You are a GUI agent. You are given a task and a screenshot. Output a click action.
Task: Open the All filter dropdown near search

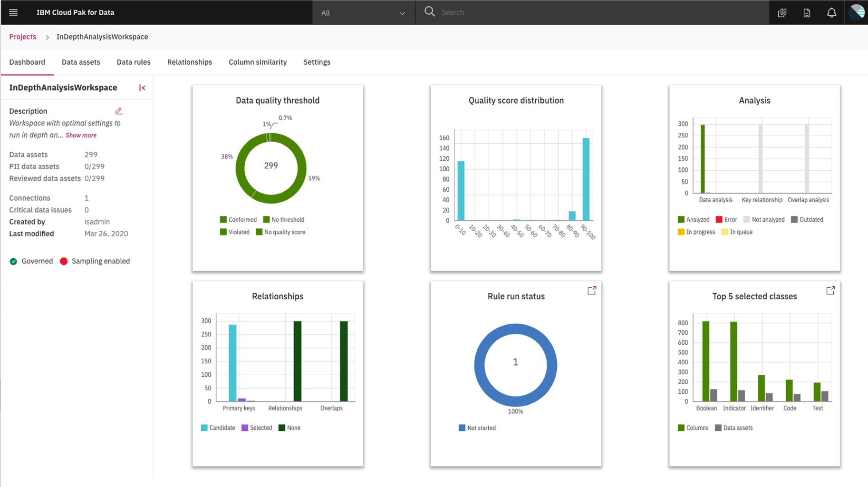tap(363, 12)
